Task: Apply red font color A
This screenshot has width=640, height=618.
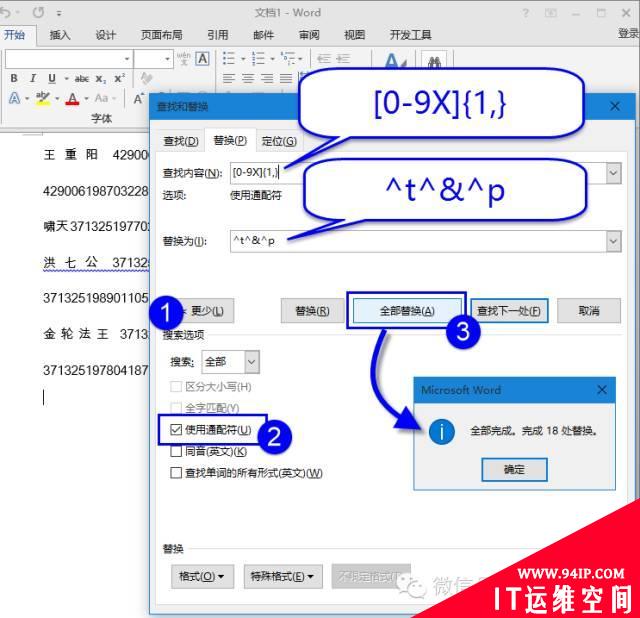Action: (x=72, y=98)
